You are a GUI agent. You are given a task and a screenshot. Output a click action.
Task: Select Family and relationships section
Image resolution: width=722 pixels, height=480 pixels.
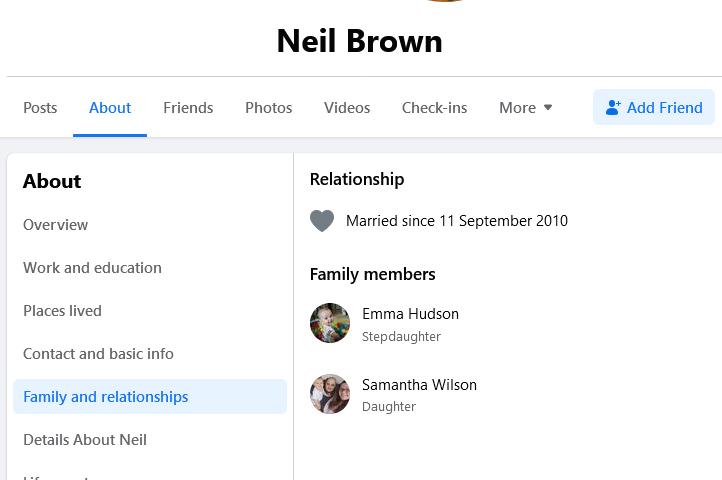pos(106,397)
